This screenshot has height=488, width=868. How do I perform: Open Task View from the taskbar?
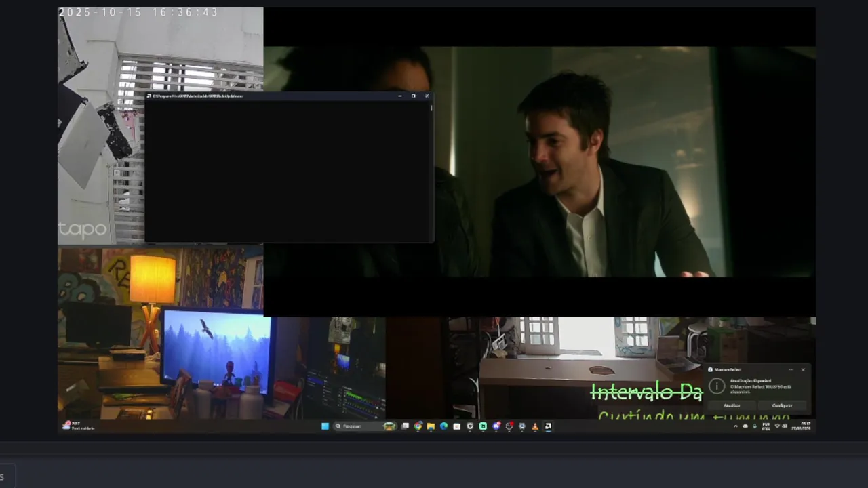(x=405, y=426)
